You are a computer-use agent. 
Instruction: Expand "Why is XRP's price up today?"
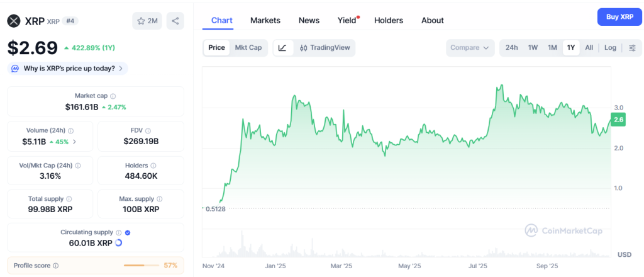(x=67, y=68)
